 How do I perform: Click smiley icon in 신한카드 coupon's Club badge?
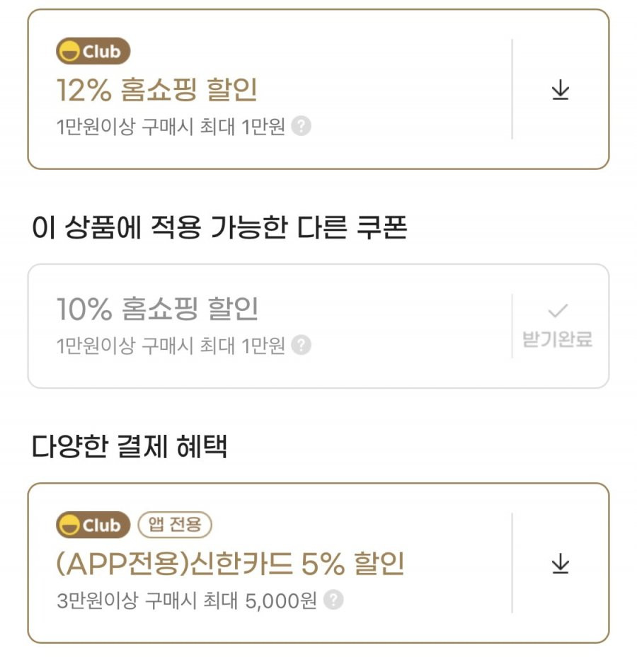point(69,525)
